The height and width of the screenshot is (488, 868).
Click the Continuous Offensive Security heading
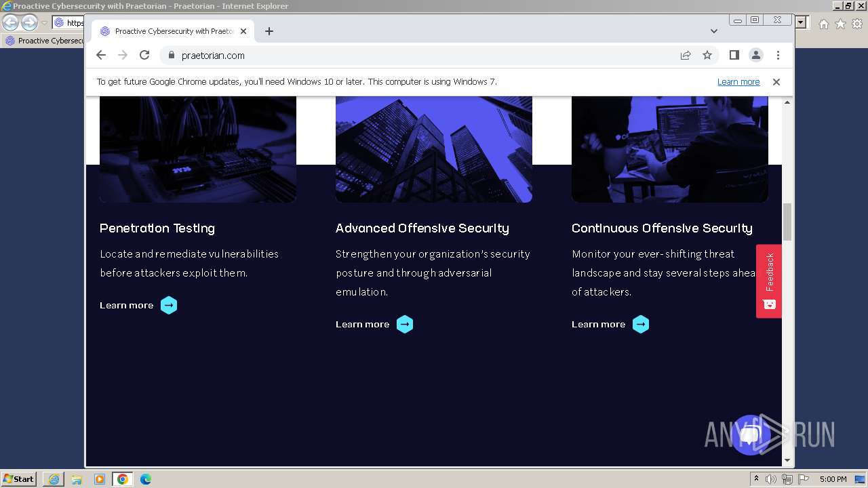(662, 228)
